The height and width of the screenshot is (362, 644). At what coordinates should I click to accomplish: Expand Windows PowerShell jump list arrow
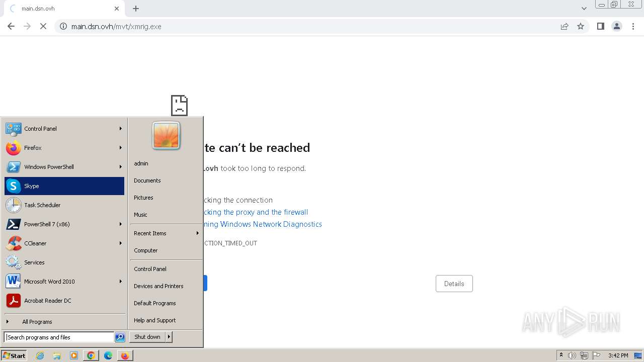tap(121, 167)
